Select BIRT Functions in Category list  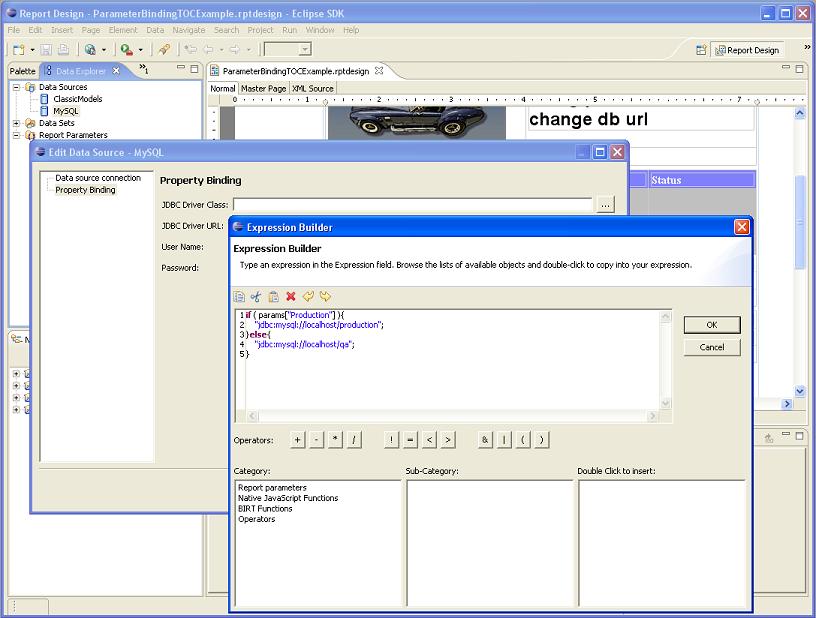pos(265,509)
